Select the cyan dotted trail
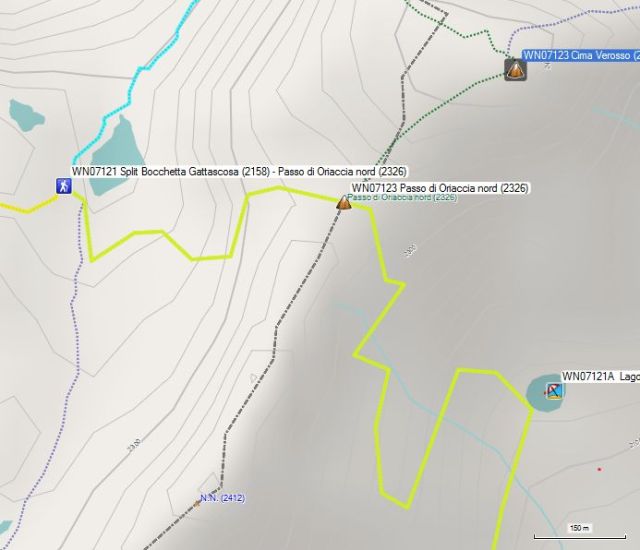640x550 pixels. click(135, 80)
